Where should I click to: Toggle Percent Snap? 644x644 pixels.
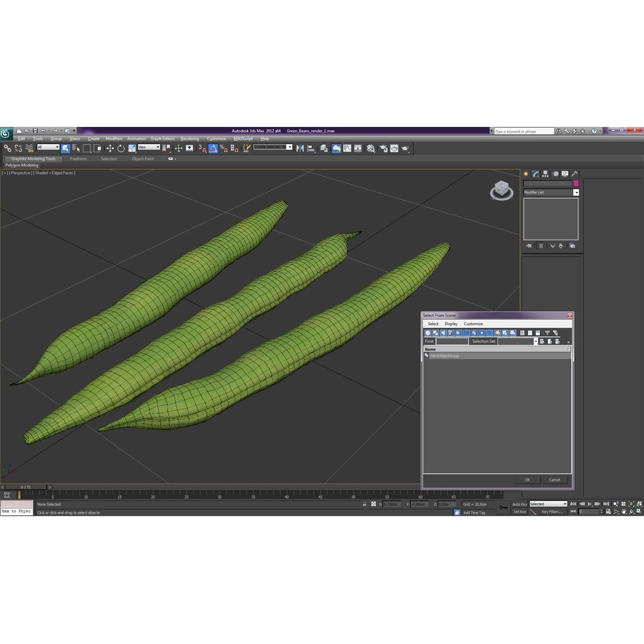point(224,148)
